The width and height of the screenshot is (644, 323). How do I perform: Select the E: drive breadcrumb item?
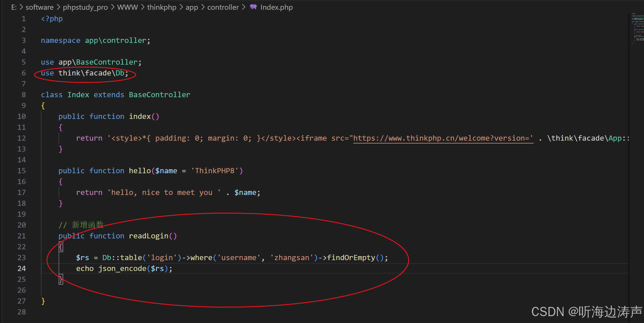[14, 7]
